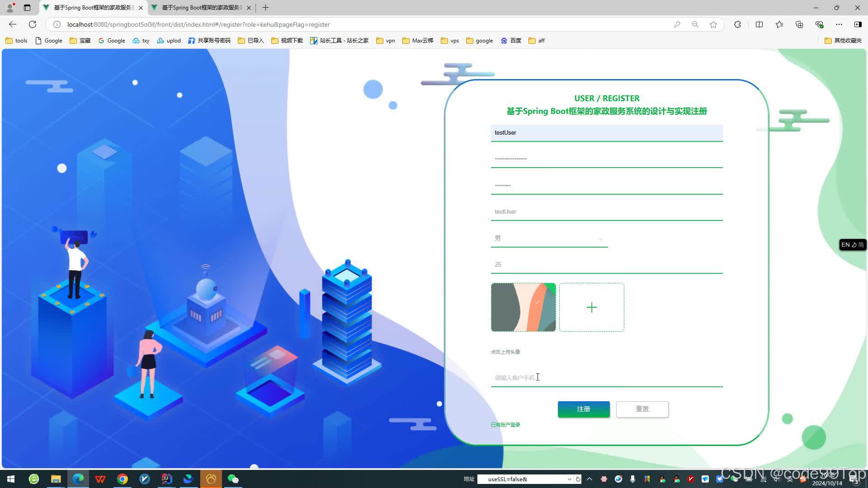Open QQ from the system tray
The width and height of the screenshot is (868, 488).
click(661, 479)
